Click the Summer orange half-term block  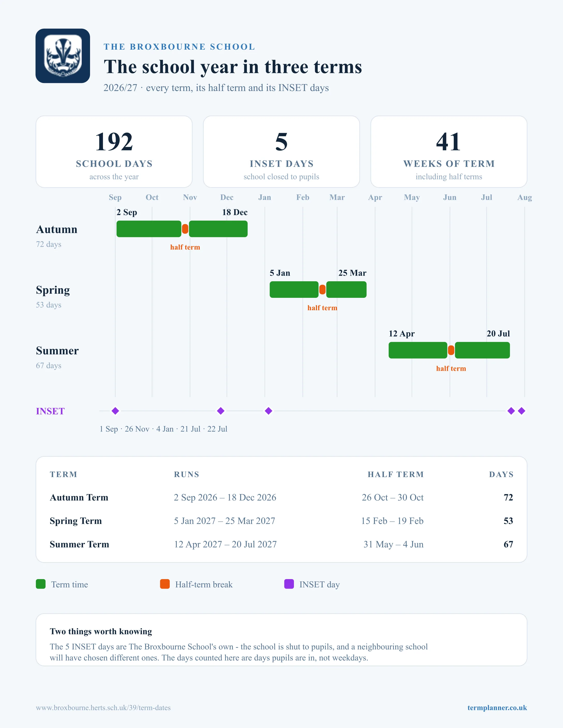[451, 350]
